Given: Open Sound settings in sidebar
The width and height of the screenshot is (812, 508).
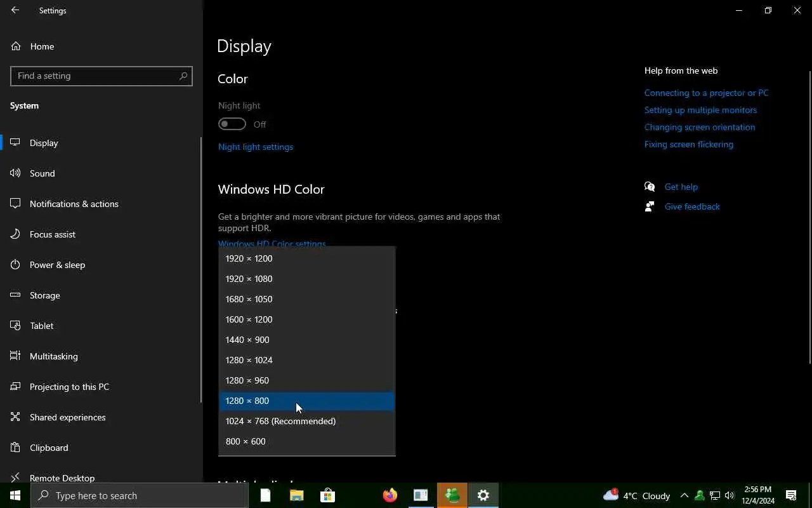Looking at the screenshot, I should point(101,173).
